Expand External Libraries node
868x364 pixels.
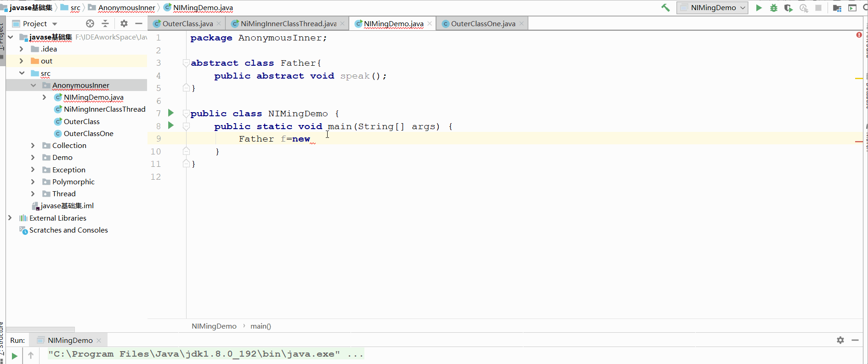[x=10, y=218]
